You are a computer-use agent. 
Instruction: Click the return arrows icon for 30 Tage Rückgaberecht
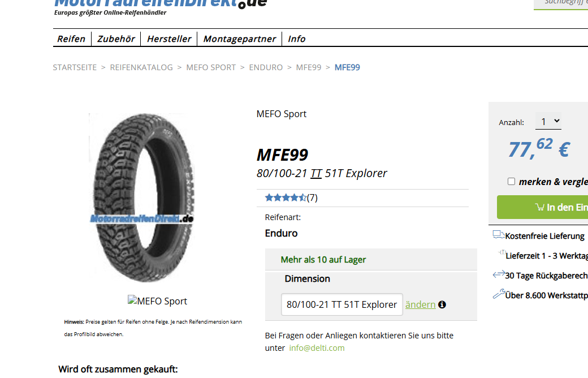point(498,274)
